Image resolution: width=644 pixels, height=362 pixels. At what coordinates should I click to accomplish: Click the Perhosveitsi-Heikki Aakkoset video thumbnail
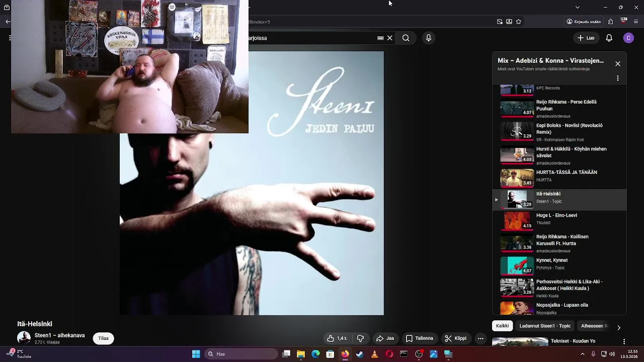[x=517, y=287]
